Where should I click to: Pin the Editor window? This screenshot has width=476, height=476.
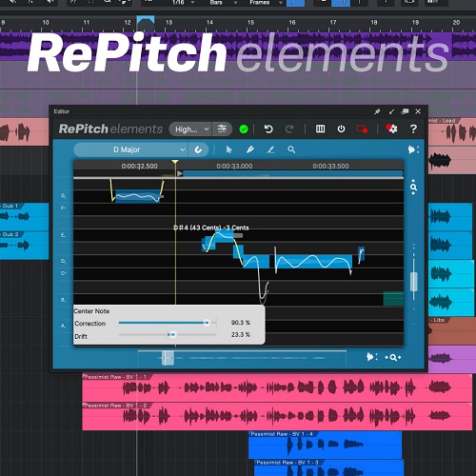[x=377, y=111]
